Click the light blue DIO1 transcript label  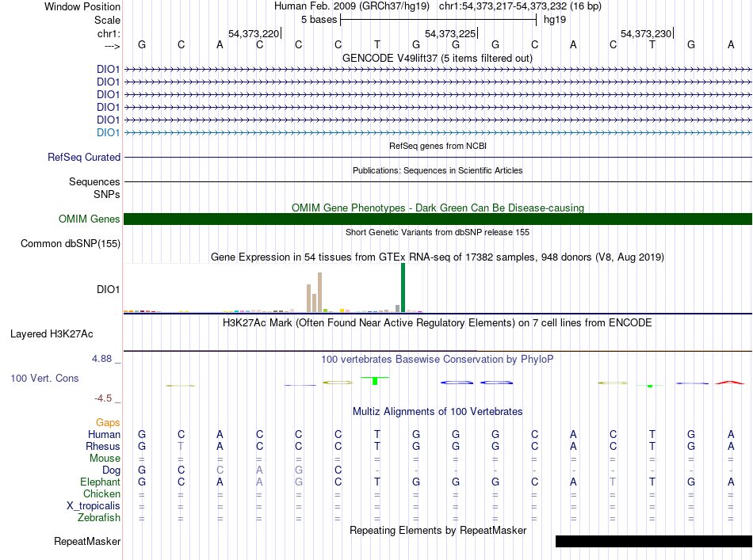(x=108, y=132)
